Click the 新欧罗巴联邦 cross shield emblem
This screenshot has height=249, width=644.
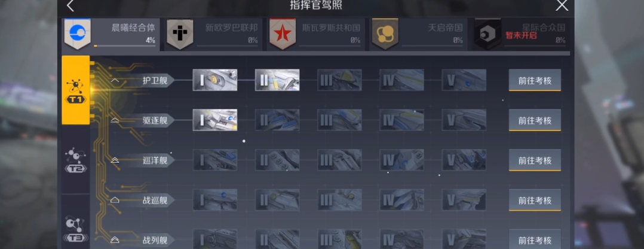coord(180,34)
